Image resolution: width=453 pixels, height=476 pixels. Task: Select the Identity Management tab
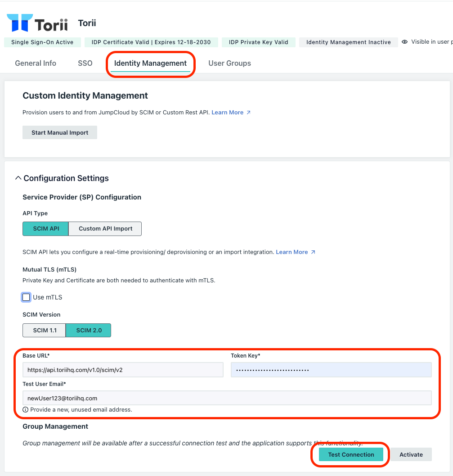click(150, 63)
